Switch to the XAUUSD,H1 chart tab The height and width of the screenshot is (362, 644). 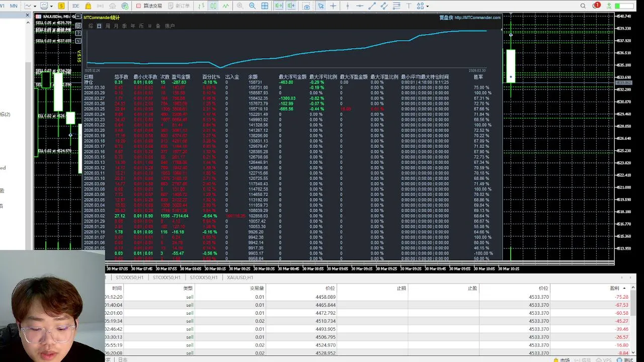tap(240, 278)
